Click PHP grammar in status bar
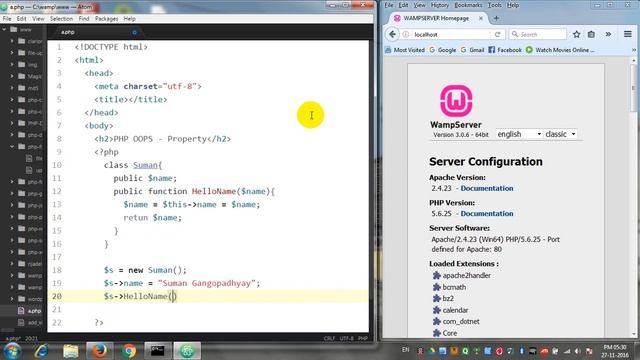Image resolution: width=640 pixels, height=360 pixels. (362, 338)
